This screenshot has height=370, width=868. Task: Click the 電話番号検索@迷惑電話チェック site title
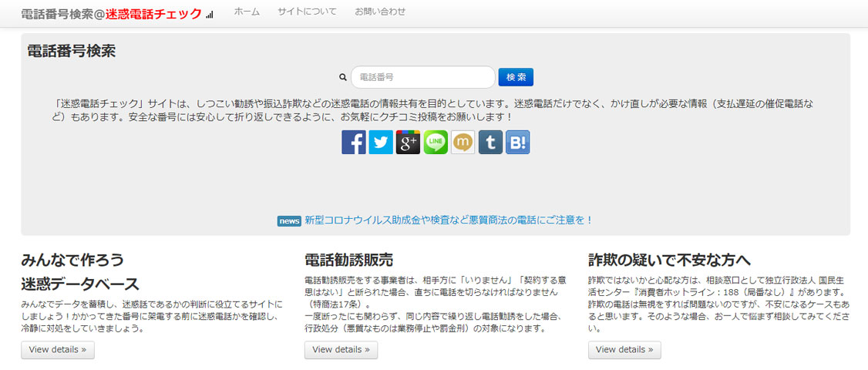(x=111, y=13)
